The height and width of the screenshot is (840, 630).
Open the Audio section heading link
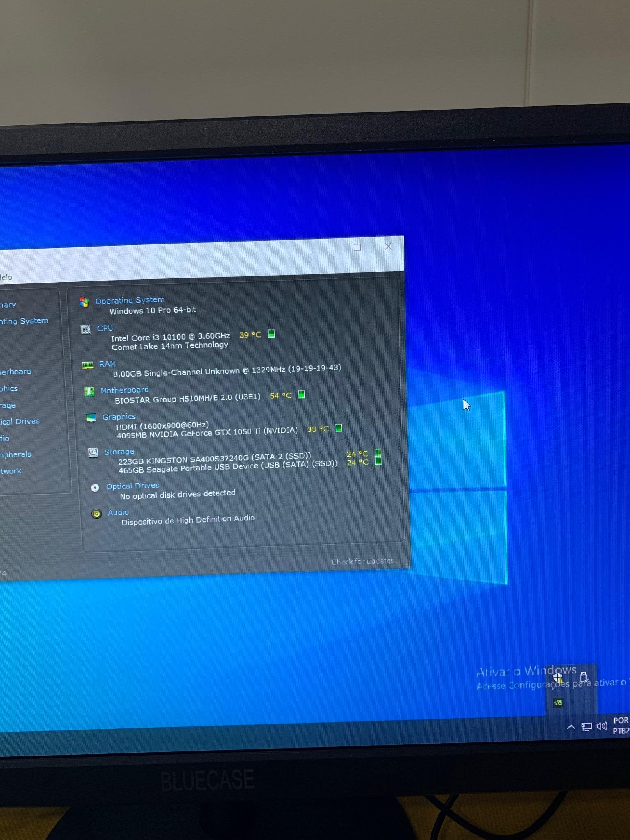[118, 512]
